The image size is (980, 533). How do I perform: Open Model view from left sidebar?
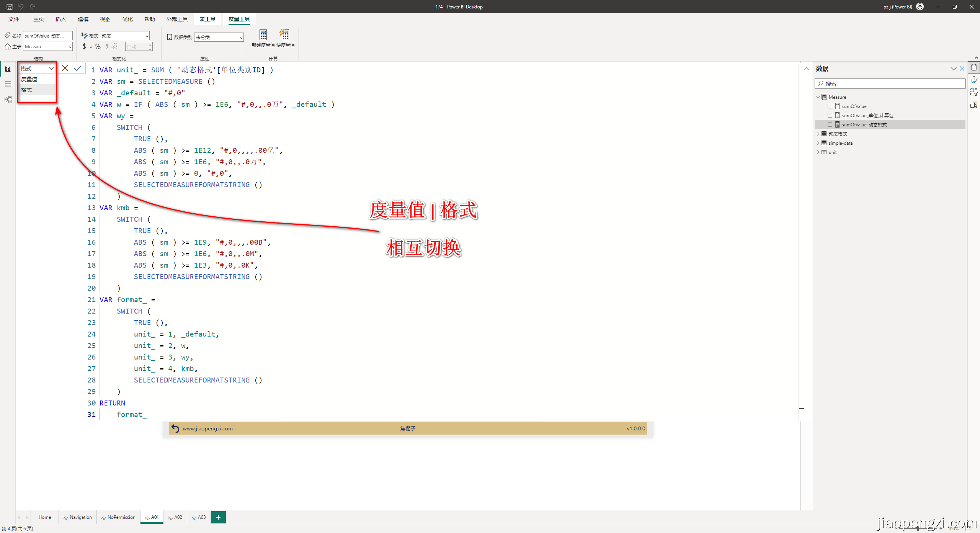pyautogui.click(x=8, y=100)
